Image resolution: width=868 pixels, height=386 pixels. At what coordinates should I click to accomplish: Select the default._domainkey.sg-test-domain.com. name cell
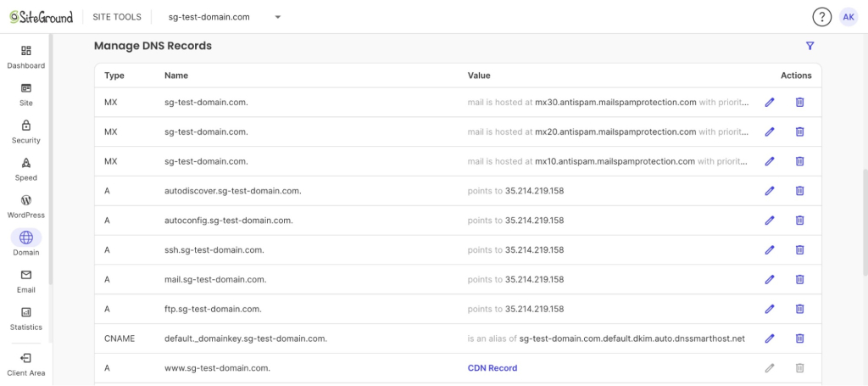tap(246, 338)
